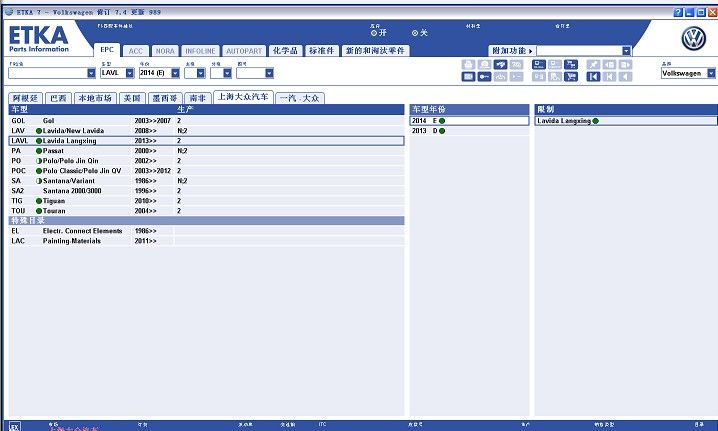Select the 上海大众汽车 market tab
This screenshot has height=431, width=718.
tap(243, 97)
